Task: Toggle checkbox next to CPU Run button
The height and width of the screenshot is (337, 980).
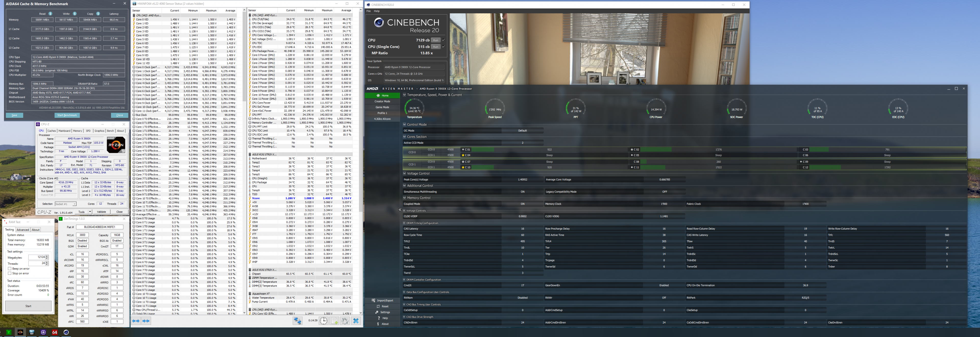Action: (x=444, y=40)
